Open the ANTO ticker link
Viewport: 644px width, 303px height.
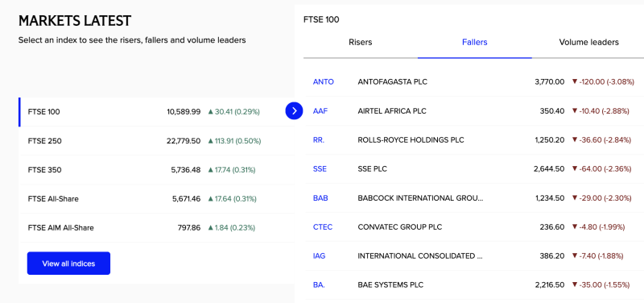(x=324, y=82)
